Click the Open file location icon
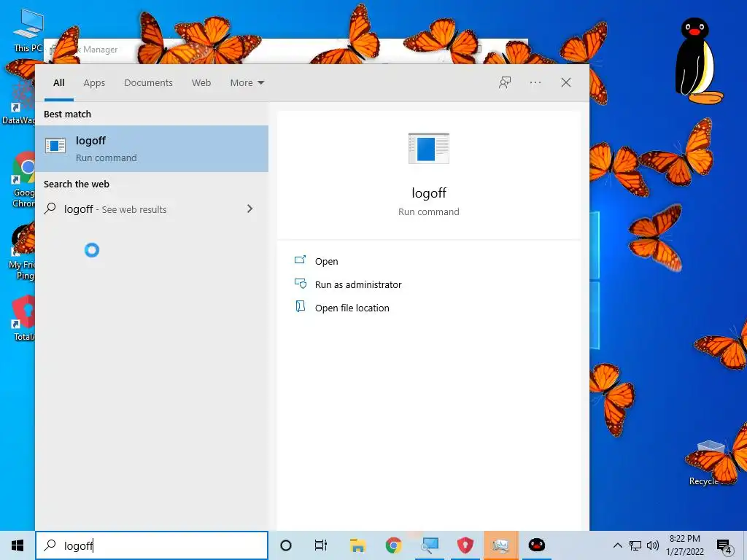 pyautogui.click(x=300, y=306)
